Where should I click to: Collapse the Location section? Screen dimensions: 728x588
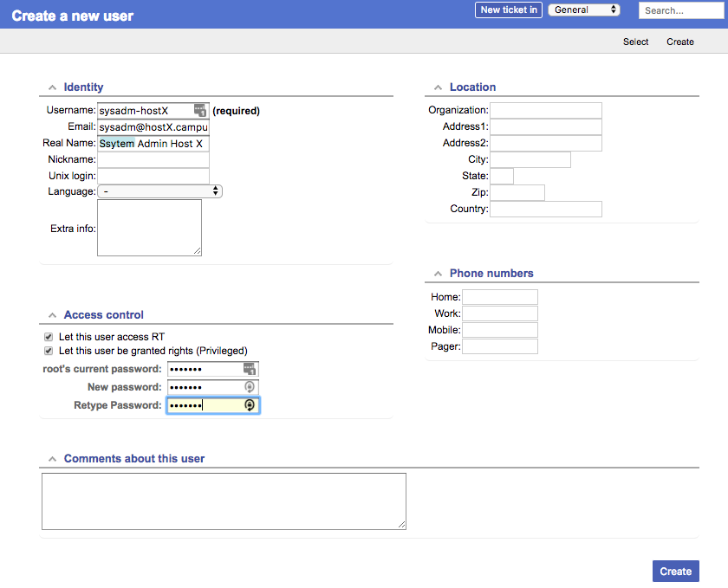(438, 87)
